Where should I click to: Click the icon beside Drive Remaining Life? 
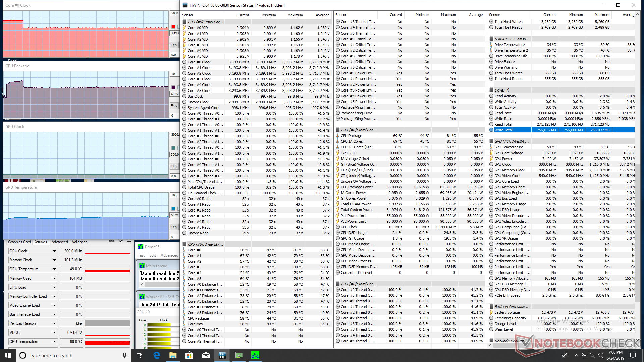click(491, 56)
